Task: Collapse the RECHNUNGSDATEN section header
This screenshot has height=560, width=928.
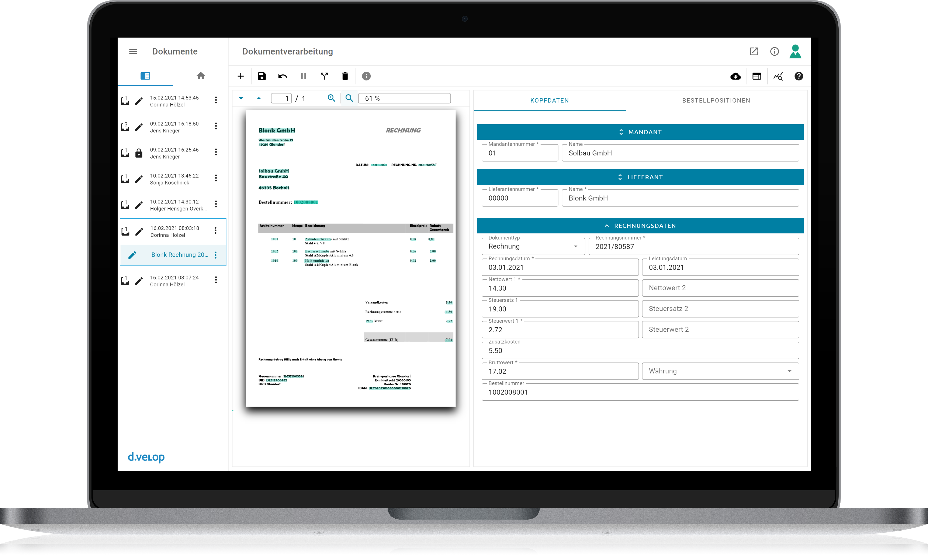Action: point(640,226)
